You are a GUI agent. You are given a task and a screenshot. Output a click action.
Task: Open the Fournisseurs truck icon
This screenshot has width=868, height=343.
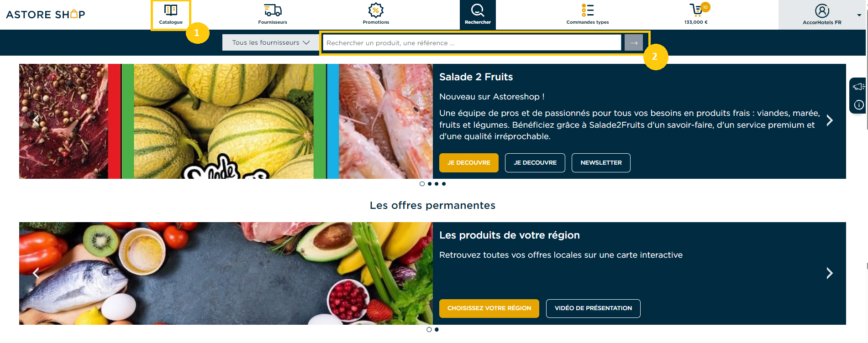(273, 10)
